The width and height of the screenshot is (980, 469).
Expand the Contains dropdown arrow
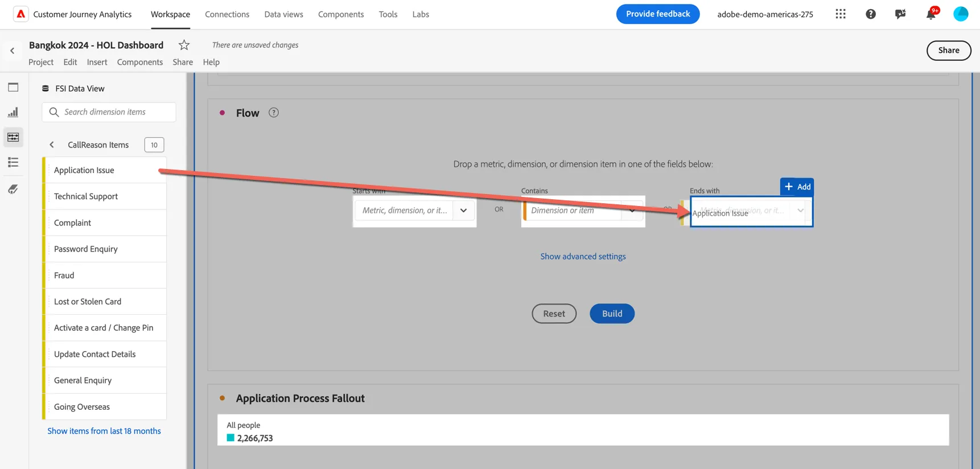click(x=632, y=211)
